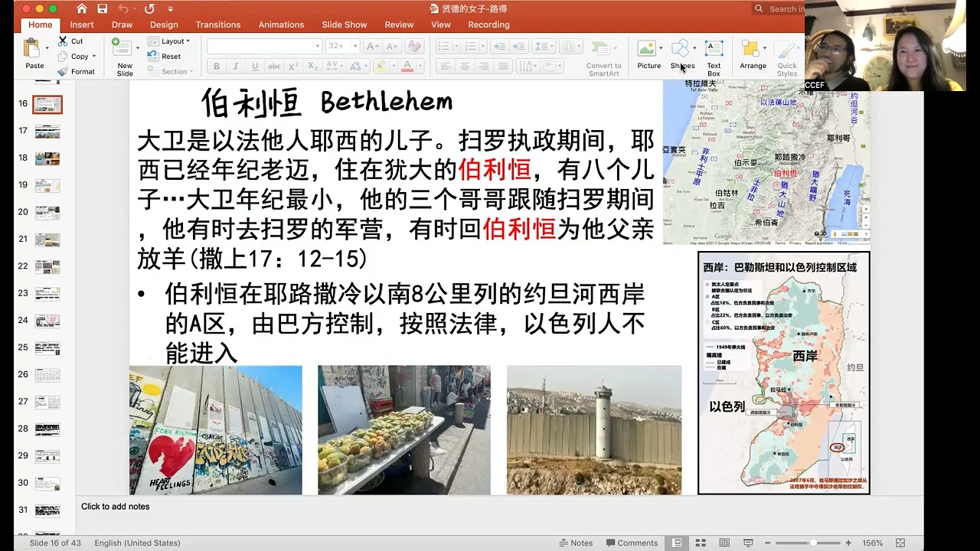Open the Change Case Aa menu

point(358,67)
